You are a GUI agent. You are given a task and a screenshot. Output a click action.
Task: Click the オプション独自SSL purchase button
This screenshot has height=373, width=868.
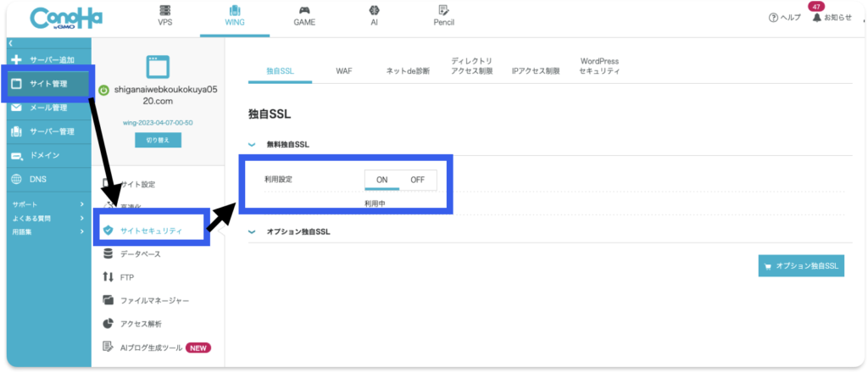tap(801, 266)
